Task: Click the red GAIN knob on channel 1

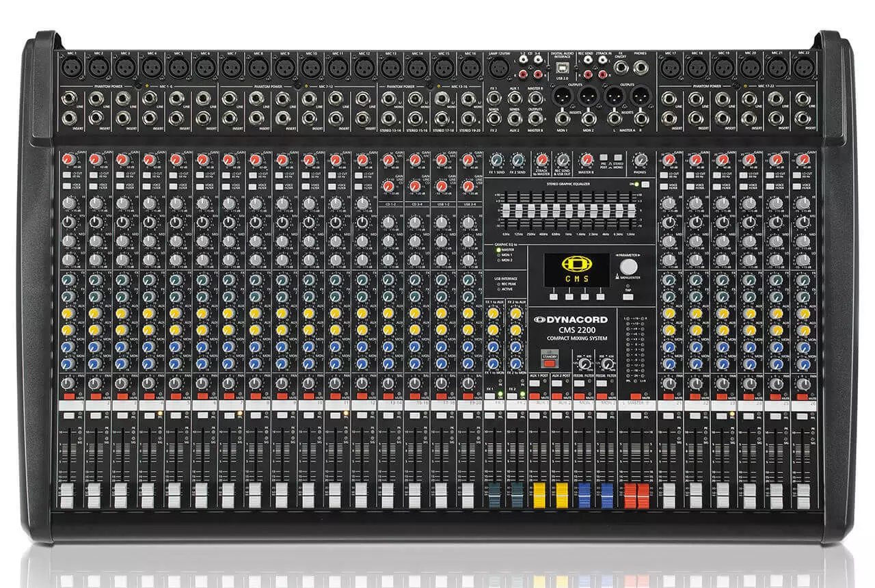Action: point(68,159)
